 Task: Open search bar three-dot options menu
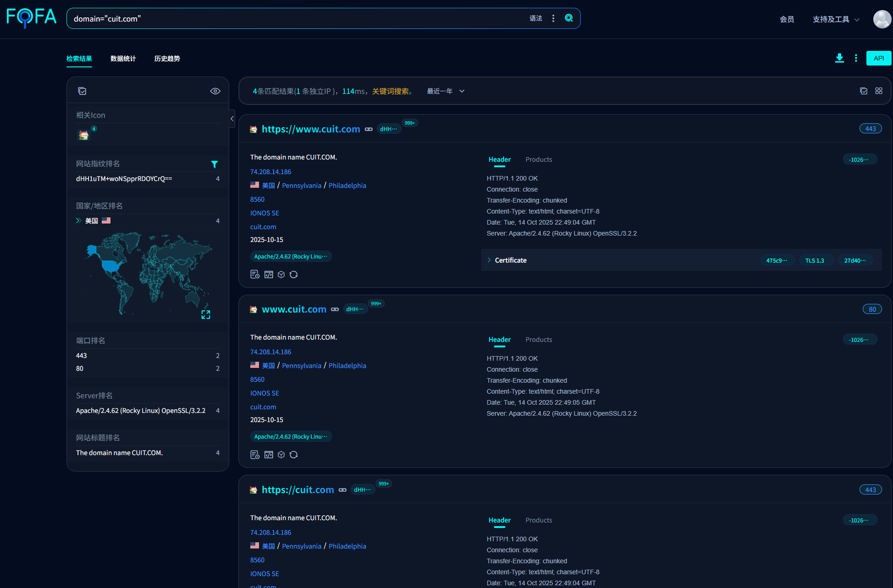point(553,18)
